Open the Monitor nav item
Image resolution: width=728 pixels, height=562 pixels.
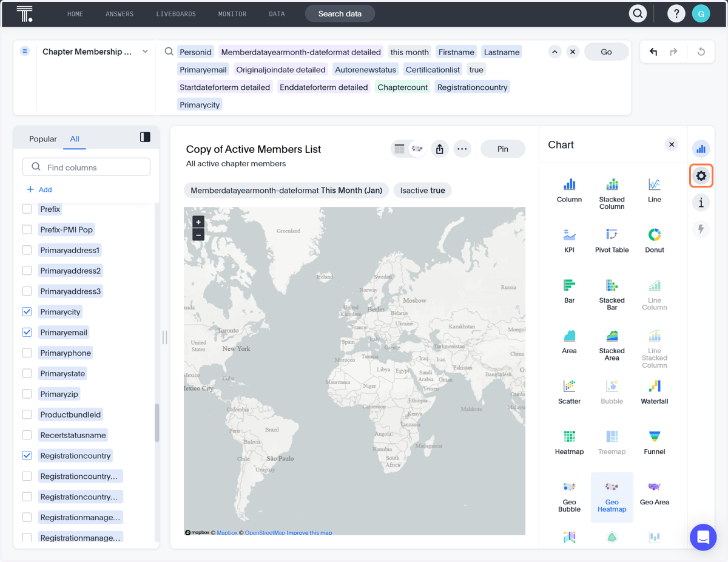232,13
